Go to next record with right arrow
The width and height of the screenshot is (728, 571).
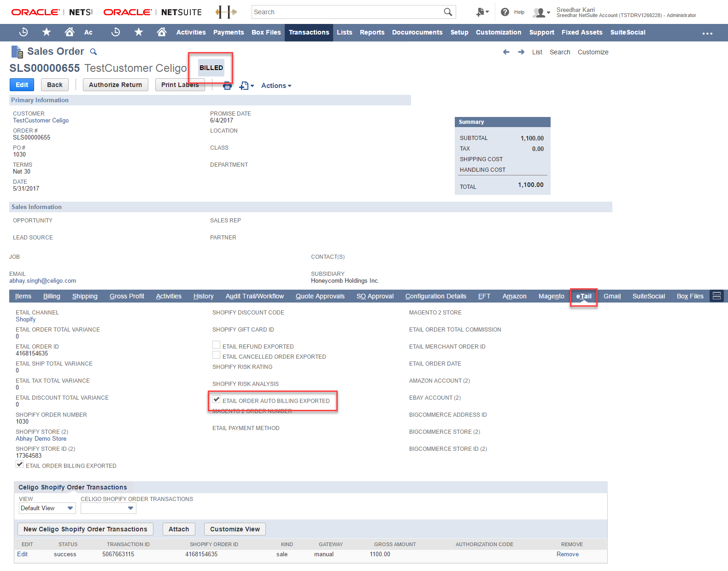point(521,52)
